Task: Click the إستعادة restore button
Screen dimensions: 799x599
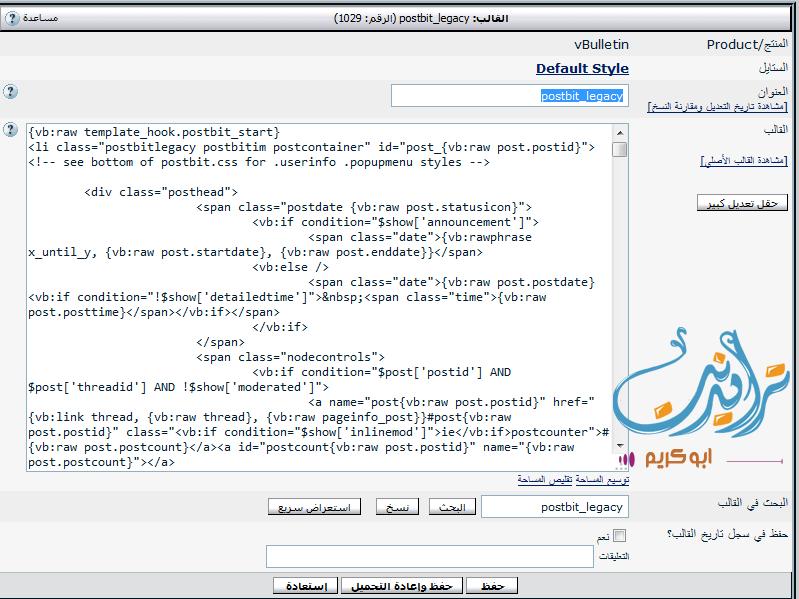Action: pos(306,585)
